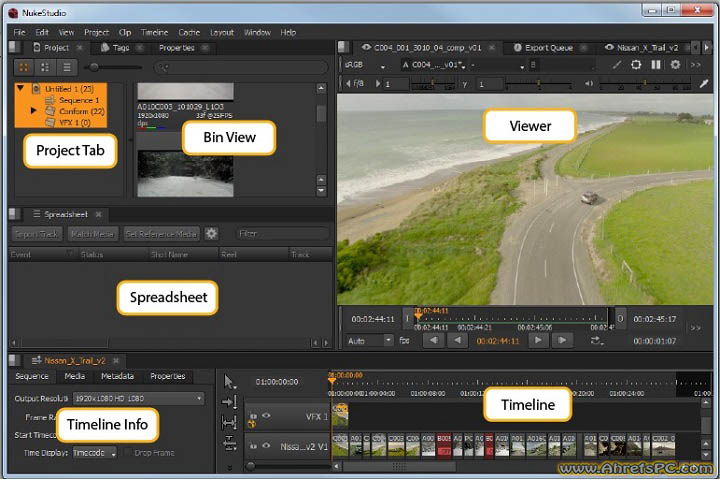The width and height of the screenshot is (720, 480).
Task: Pick color with viewer eyedropper
Action: (703, 84)
